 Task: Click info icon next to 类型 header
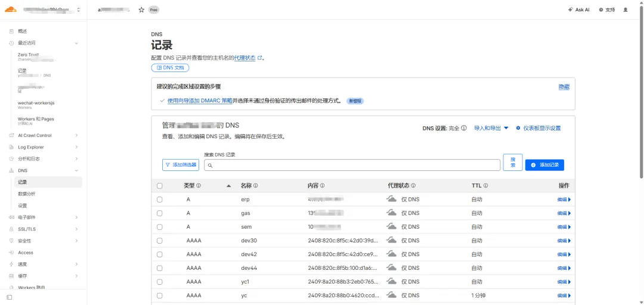pos(199,186)
